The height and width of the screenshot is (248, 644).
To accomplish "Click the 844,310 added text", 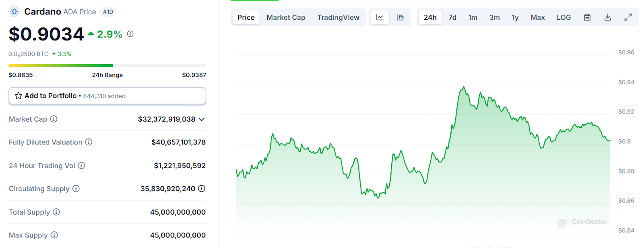I will 104,96.
